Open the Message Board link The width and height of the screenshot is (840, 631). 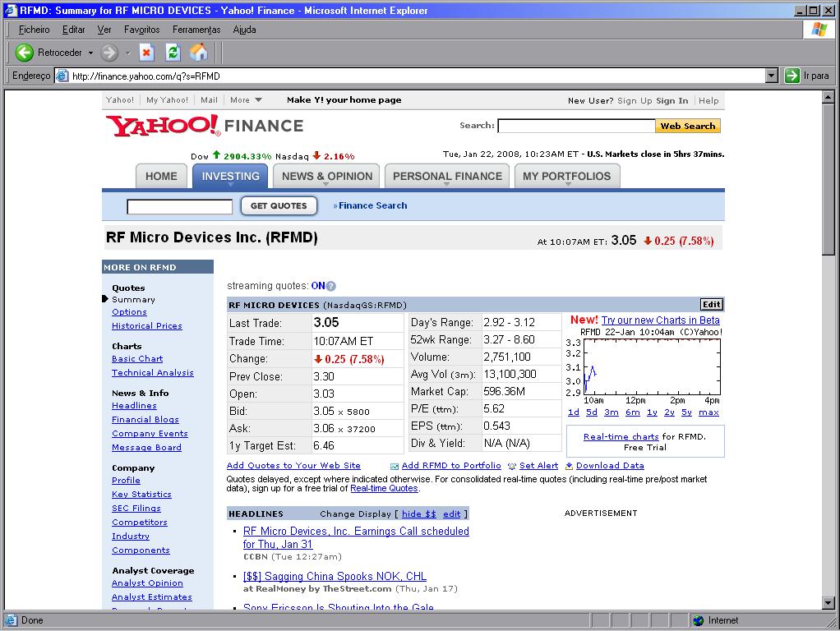click(146, 447)
